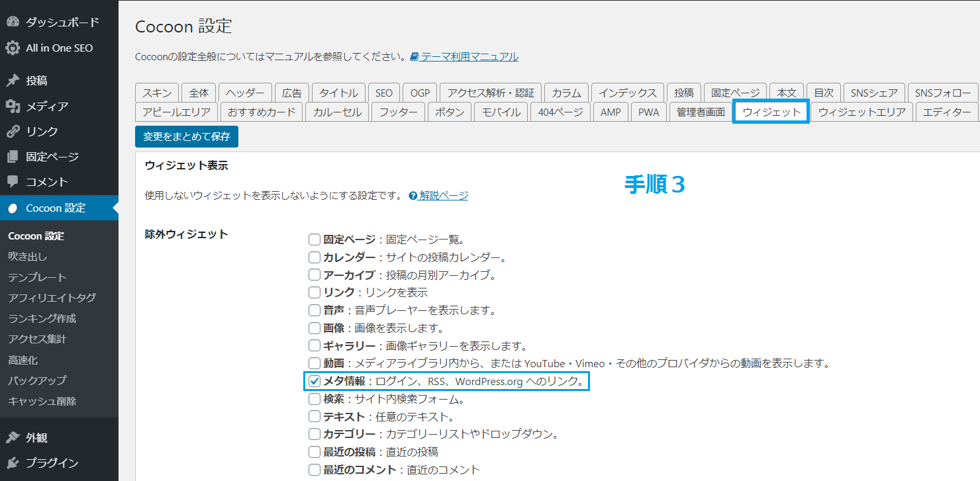The height and width of the screenshot is (481, 980).
Task: Check the テキスト widget checkbox
Action: [x=315, y=417]
